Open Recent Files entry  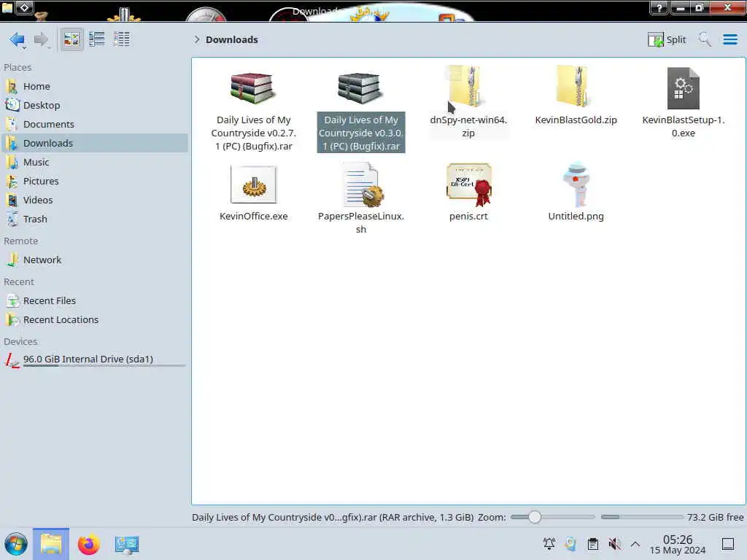pos(95,301)
